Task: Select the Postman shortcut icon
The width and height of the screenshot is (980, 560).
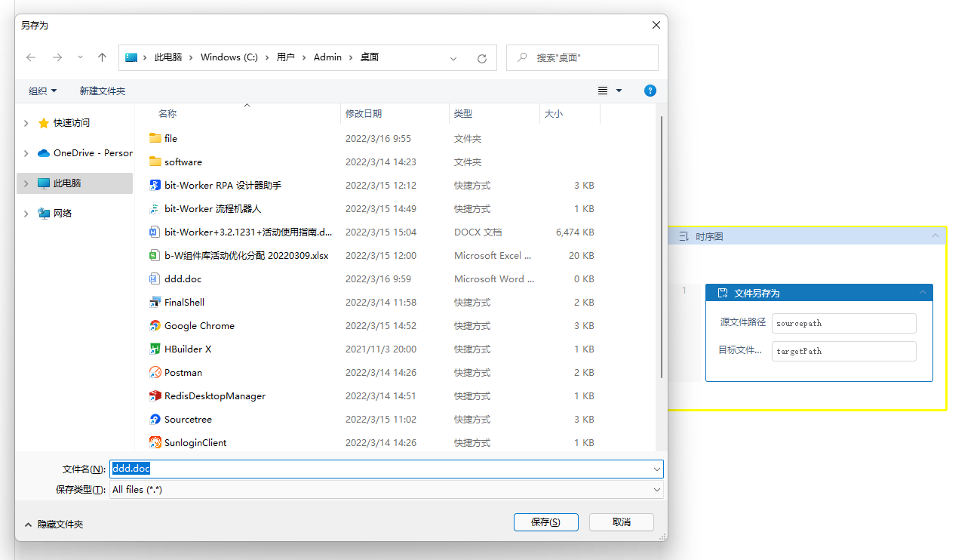Action: click(155, 373)
